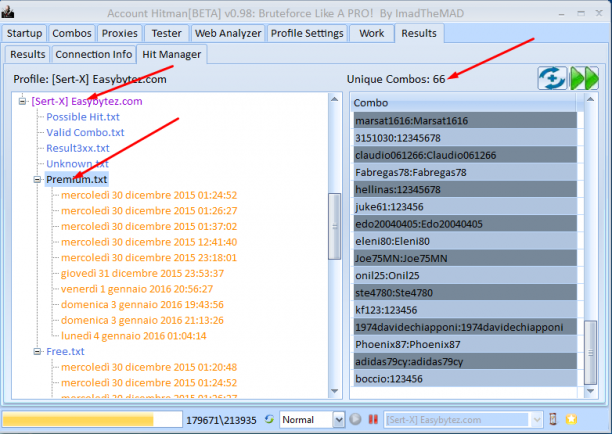Screen dimensions: 612x434
Task: Select the top-level Results tab next to Work
Action: 419,34
